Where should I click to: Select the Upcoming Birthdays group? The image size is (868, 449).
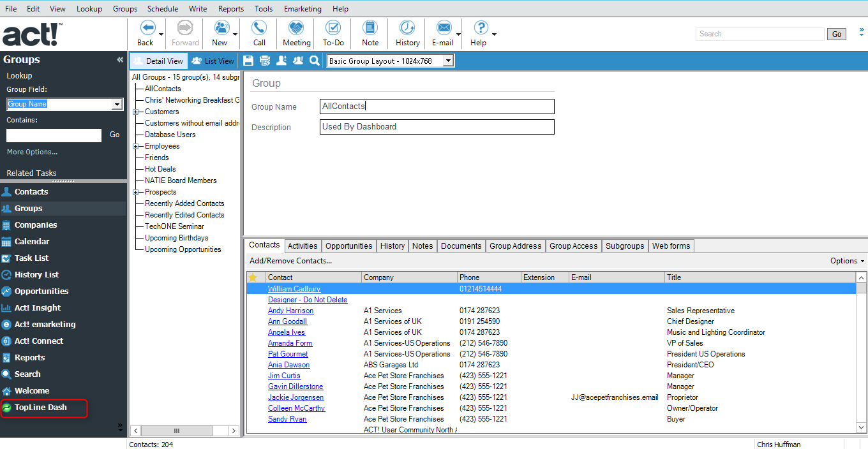tap(177, 238)
